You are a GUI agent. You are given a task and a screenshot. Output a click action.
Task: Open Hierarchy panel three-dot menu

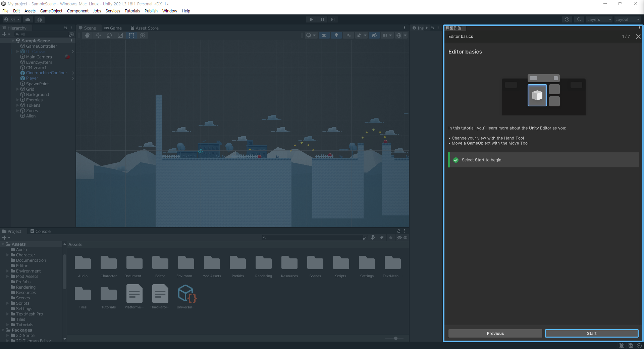(71, 28)
